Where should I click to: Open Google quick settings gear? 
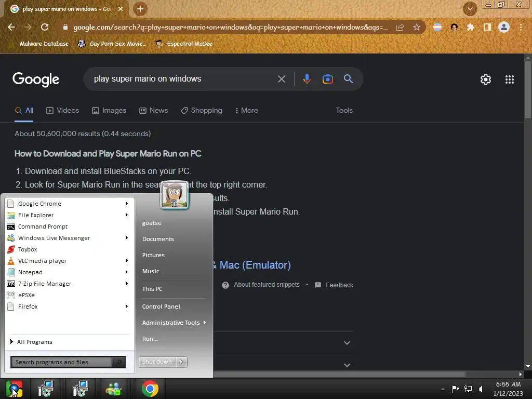486,79
